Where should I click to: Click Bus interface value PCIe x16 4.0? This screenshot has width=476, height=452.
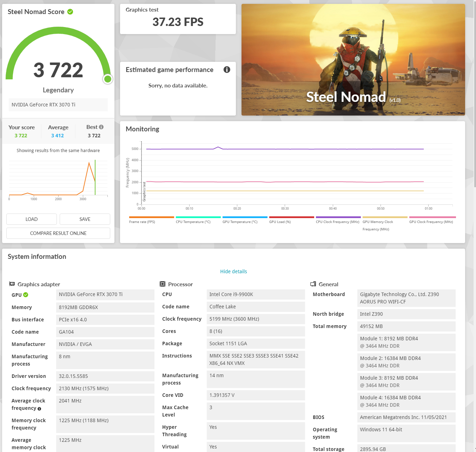click(105, 320)
